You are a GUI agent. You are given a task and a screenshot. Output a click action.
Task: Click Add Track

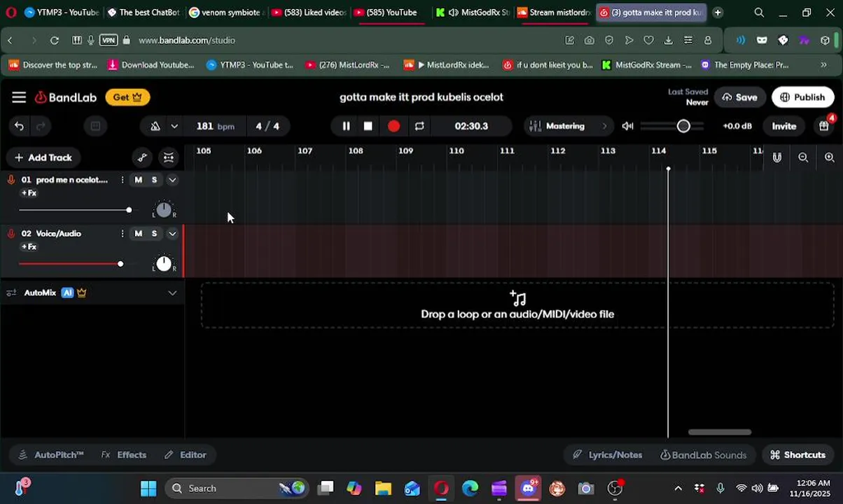pyautogui.click(x=43, y=157)
